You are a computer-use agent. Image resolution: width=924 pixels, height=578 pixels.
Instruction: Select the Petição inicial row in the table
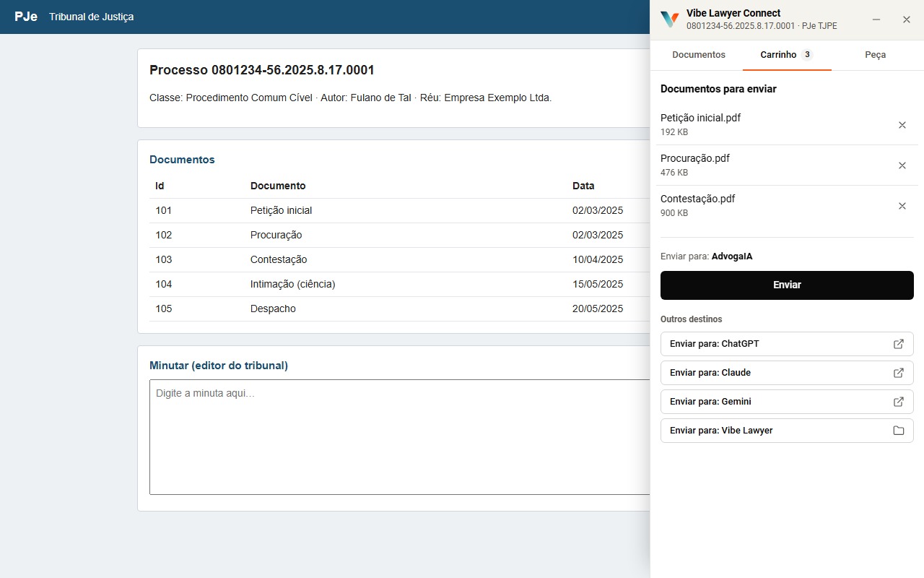pos(400,211)
